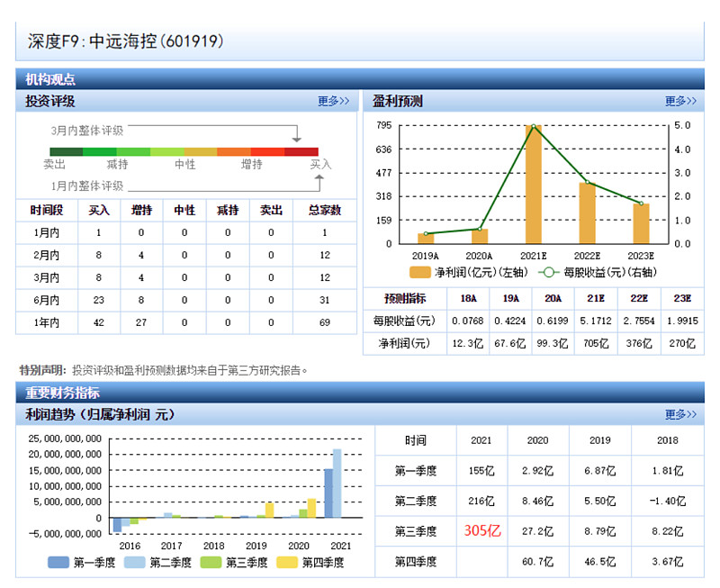Screen dimensions: 720x588
Task: Expand 更多>> for the 利润趋势 section
Action: 680,414
